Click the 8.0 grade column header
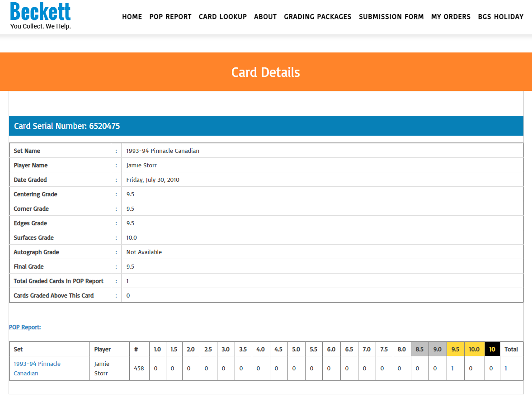The image size is (532, 407). 402,349
